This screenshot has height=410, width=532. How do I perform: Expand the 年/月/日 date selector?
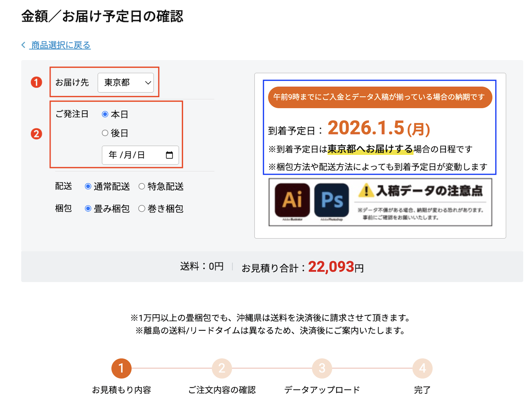[140, 155]
